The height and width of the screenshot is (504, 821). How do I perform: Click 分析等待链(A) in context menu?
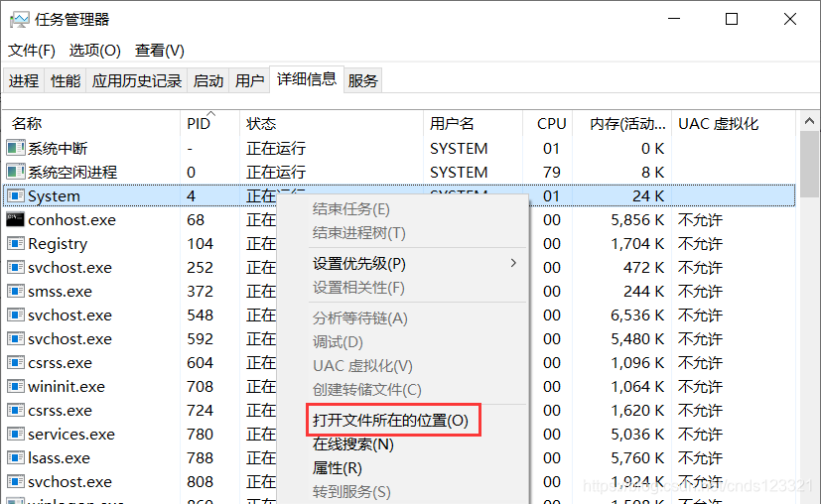pyautogui.click(x=359, y=317)
